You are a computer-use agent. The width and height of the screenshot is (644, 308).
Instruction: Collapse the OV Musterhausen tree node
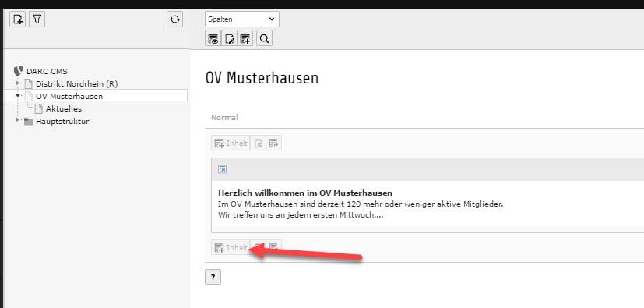[18, 95]
